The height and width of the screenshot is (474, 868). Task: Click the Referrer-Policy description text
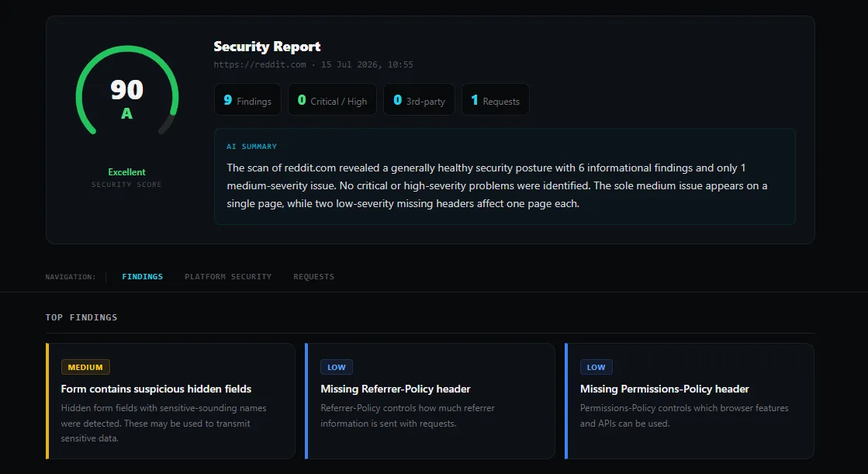click(407, 416)
